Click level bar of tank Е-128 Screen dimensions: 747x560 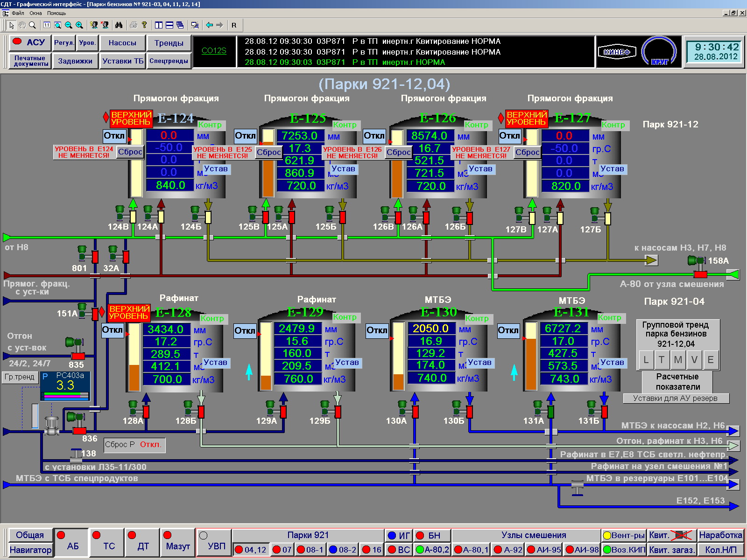(134, 357)
